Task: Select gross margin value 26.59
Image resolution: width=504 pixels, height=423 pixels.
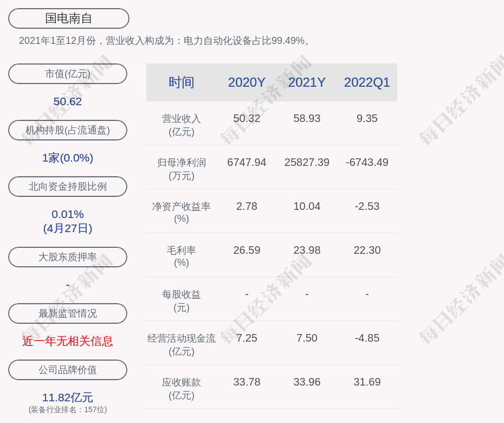Action: point(247,250)
